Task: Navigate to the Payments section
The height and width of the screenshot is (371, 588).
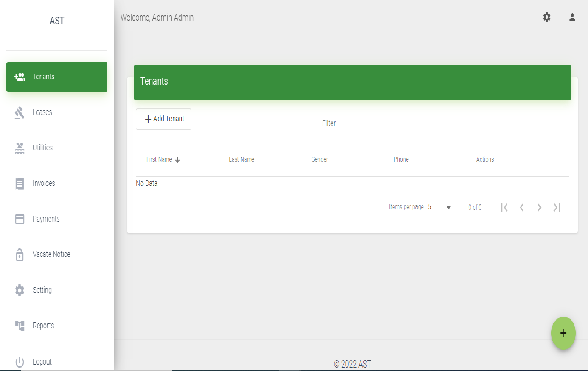Action: 46,219
